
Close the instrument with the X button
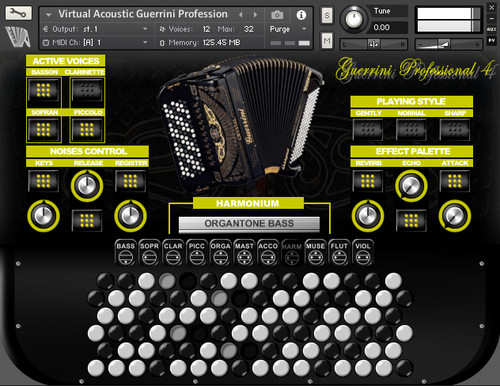[x=491, y=7]
